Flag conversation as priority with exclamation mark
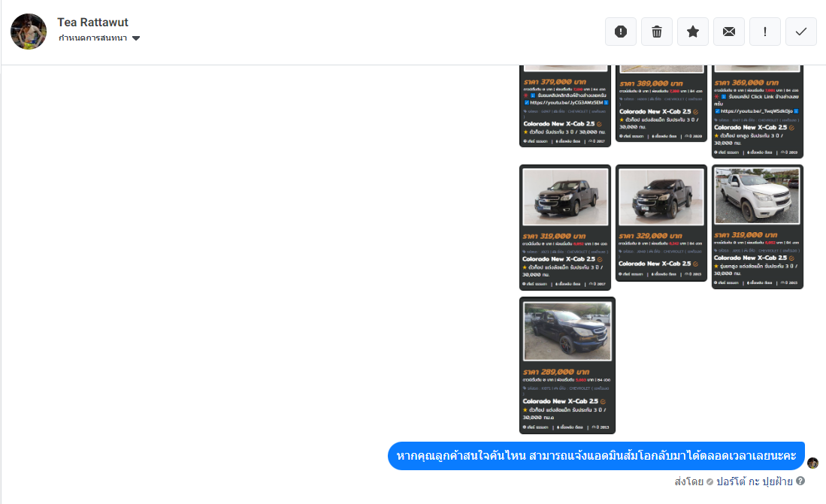Image resolution: width=826 pixels, height=504 pixels. [x=765, y=32]
